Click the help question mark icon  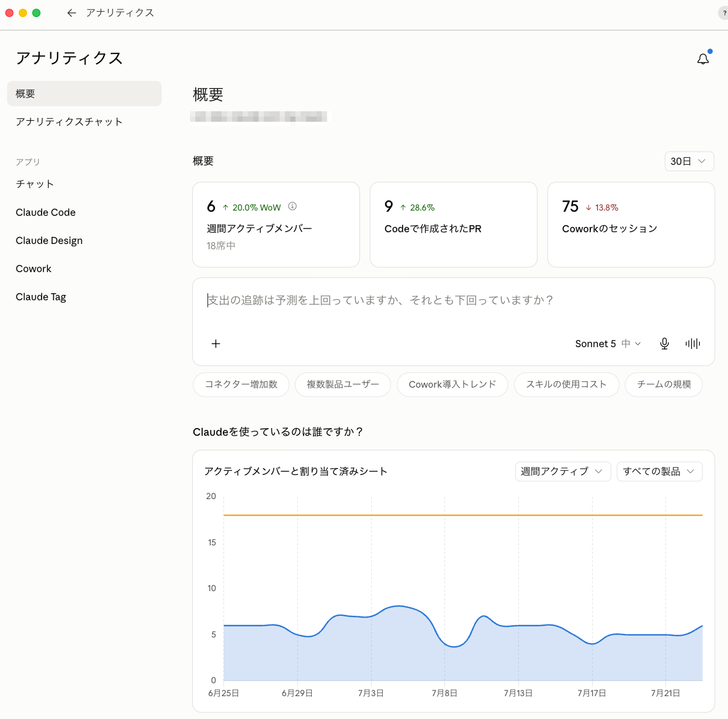(x=724, y=13)
